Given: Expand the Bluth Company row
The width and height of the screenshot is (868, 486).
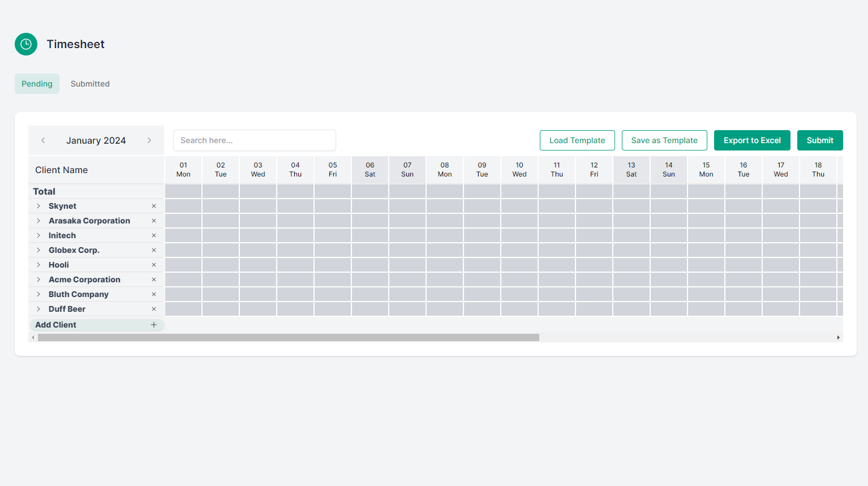Looking at the screenshot, I should [x=38, y=294].
